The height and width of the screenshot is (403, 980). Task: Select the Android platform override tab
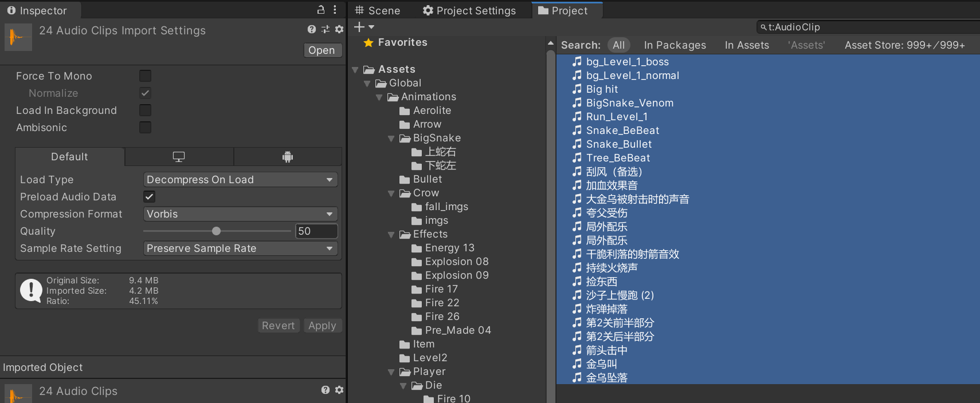point(288,157)
